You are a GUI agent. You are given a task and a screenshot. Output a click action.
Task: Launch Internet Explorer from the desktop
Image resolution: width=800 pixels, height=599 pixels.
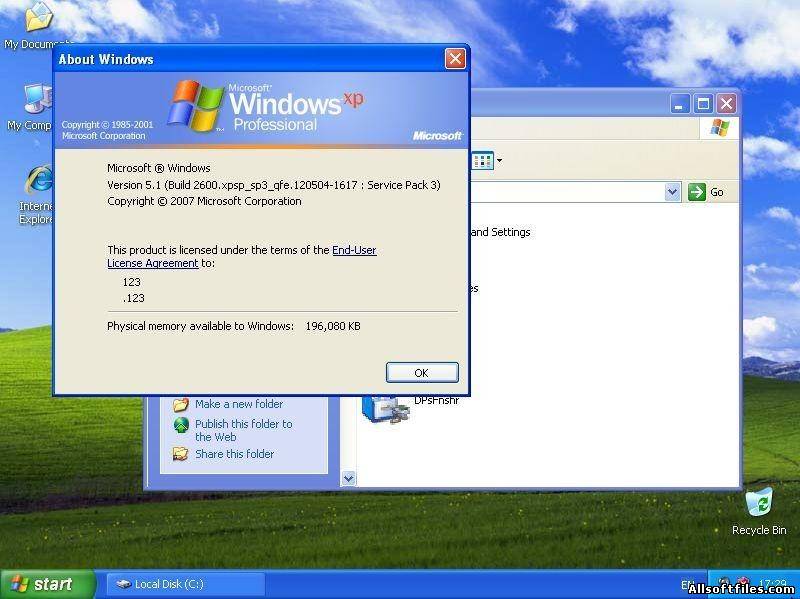38,180
